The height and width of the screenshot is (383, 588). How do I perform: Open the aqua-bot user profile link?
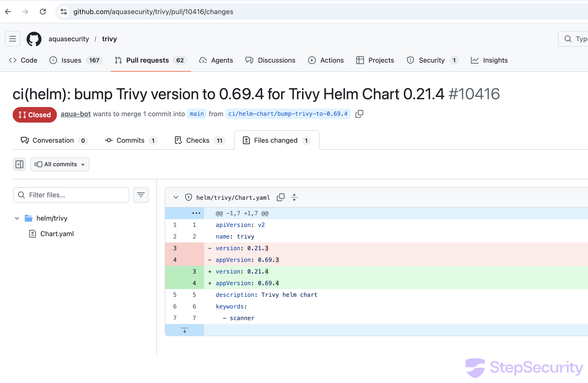(76, 114)
